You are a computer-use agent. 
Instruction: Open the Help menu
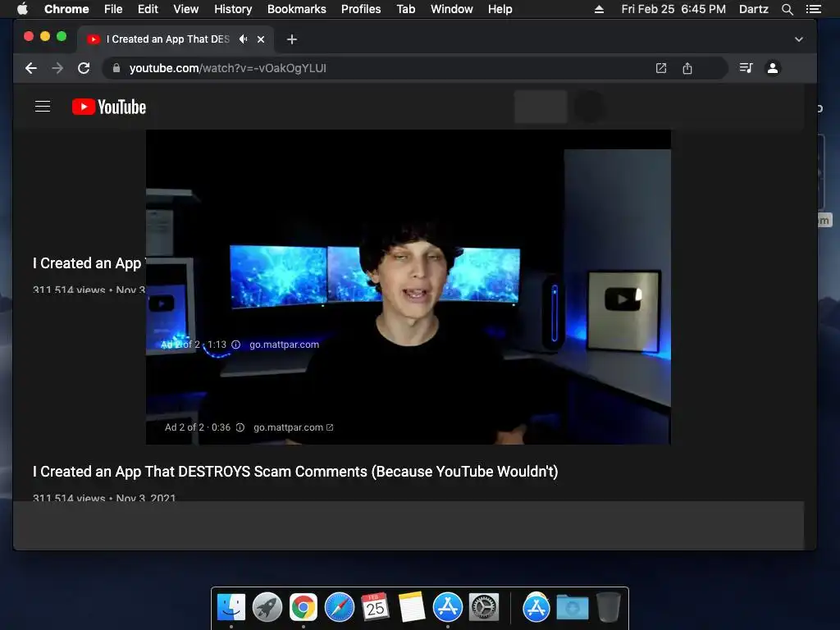pos(500,9)
